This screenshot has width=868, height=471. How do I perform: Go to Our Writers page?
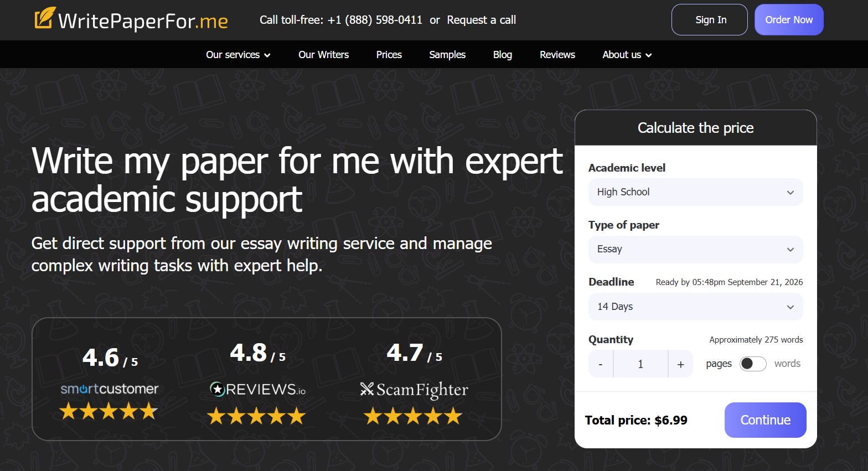[324, 55]
